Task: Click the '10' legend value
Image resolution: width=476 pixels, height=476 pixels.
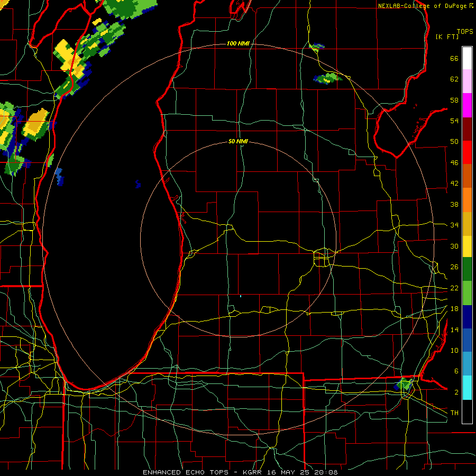Action: tap(454, 350)
